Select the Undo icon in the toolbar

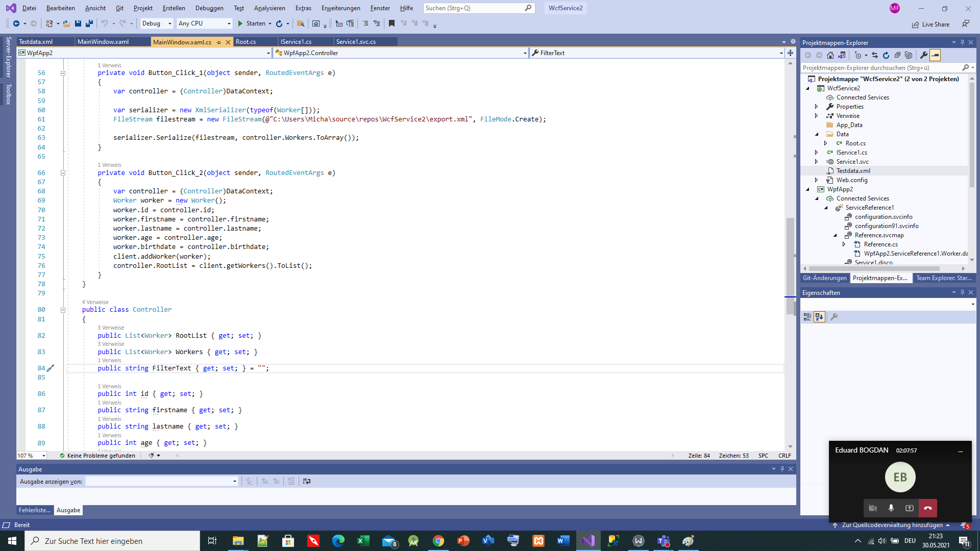pyautogui.click(x=104, y=23)
